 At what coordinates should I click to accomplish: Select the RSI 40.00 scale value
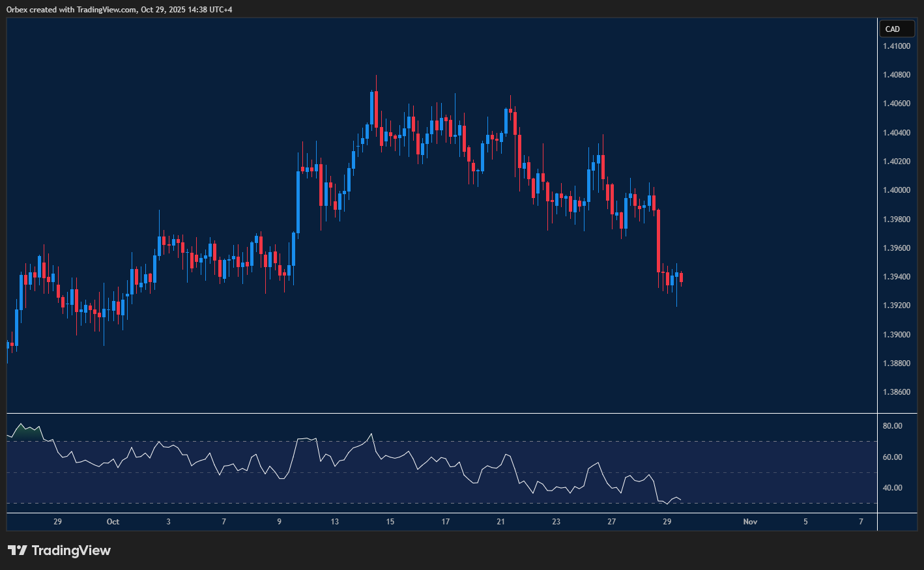coord(893,487)
